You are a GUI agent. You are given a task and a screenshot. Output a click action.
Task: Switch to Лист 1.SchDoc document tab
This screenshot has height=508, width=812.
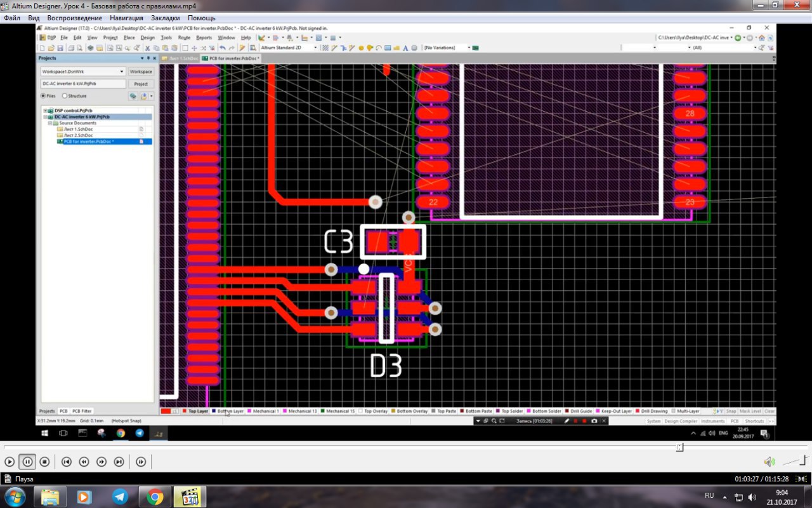pos(180,58)
